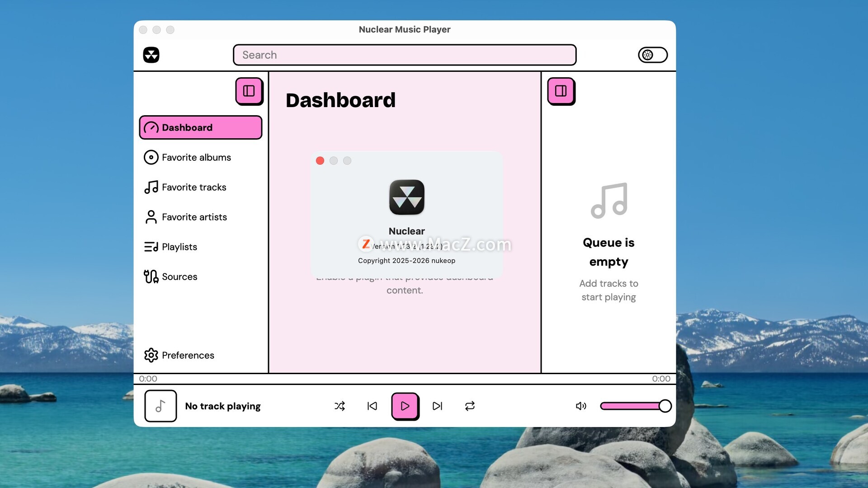Open Favorite albums
868x488 pixels.
pyautogui.click(x=196, y=157)
